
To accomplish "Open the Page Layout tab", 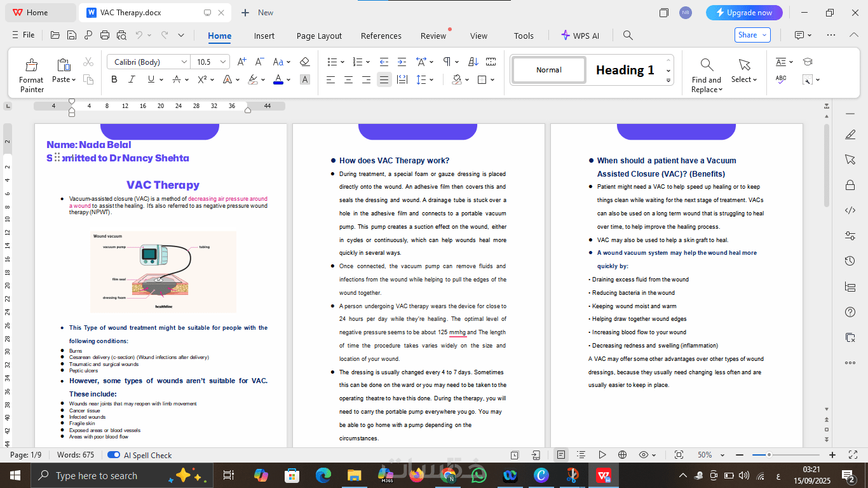I will coord(319,36).
